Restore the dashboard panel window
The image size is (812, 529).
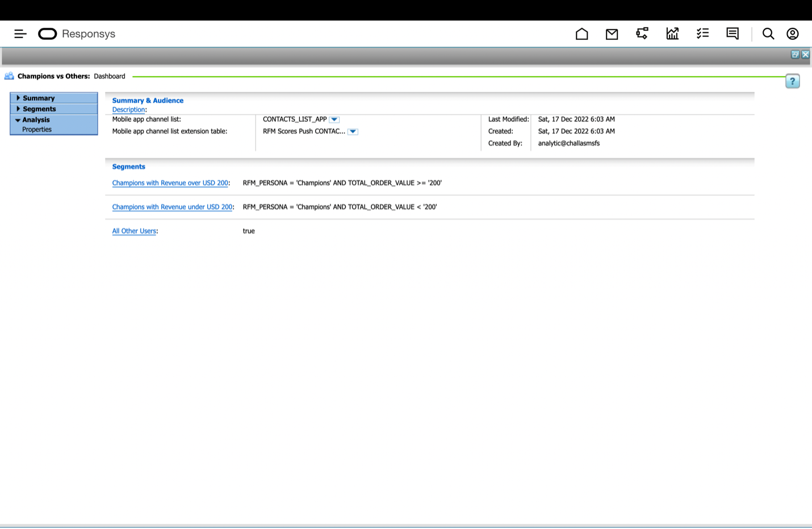795,55
